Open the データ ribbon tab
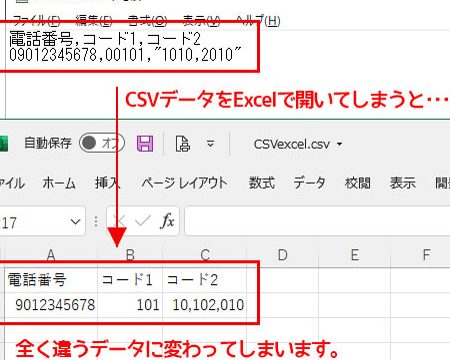The image size is (450, 360). pos(309,183)
